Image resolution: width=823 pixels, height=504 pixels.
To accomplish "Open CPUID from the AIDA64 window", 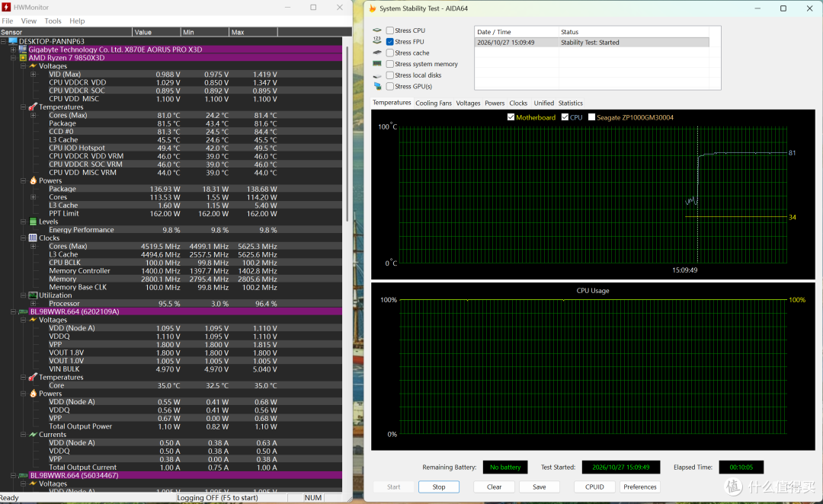I will 594,486.
